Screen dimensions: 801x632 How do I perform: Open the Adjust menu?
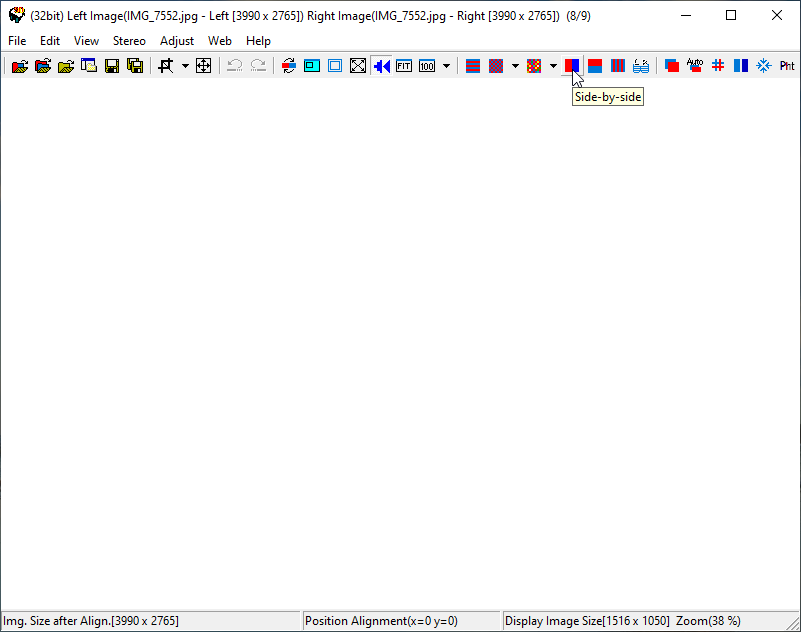point(177,41)
